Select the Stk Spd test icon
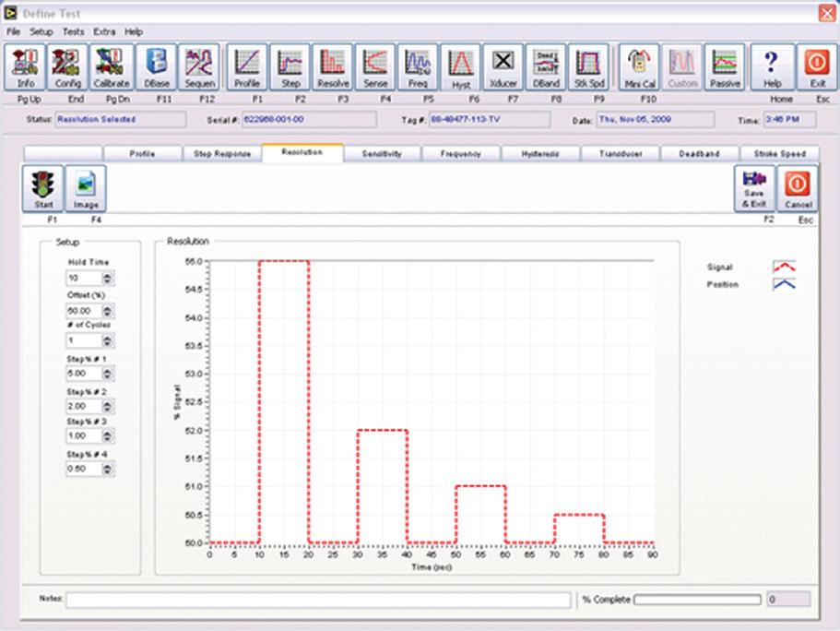This screenshot has width=840, height=631. coord(588,67)
